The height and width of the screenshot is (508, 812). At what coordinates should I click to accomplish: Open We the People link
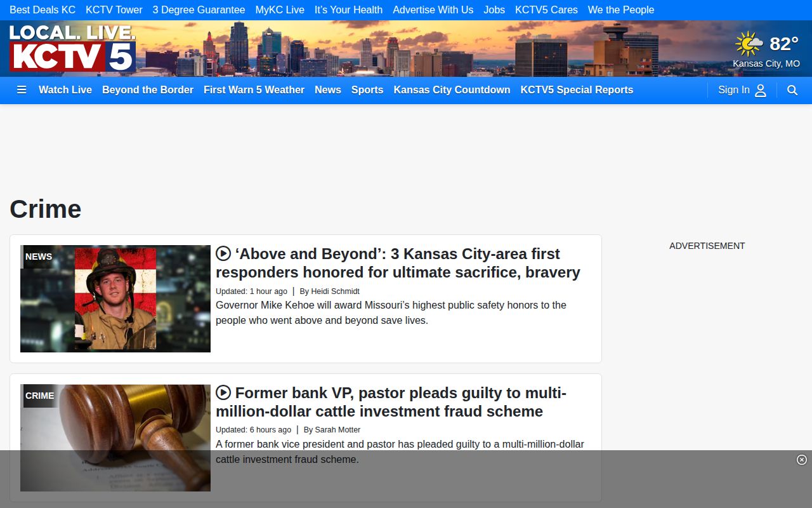pos(621,10)
